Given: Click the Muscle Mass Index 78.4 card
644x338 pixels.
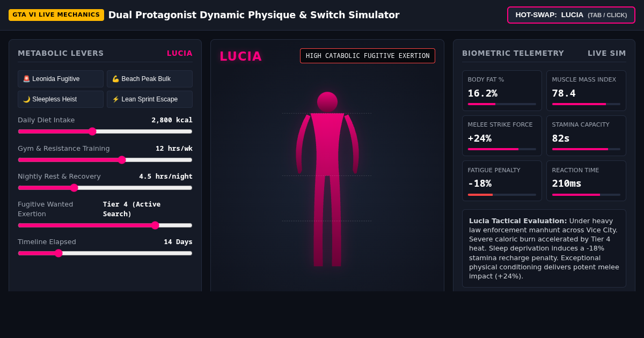Looking at the screenshot, I should click(x=586, y=91).
